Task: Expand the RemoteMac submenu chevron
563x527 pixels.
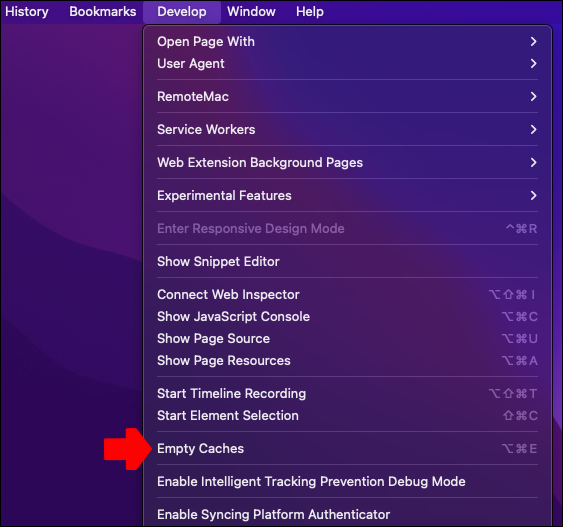Action: (x=534, y=97)
